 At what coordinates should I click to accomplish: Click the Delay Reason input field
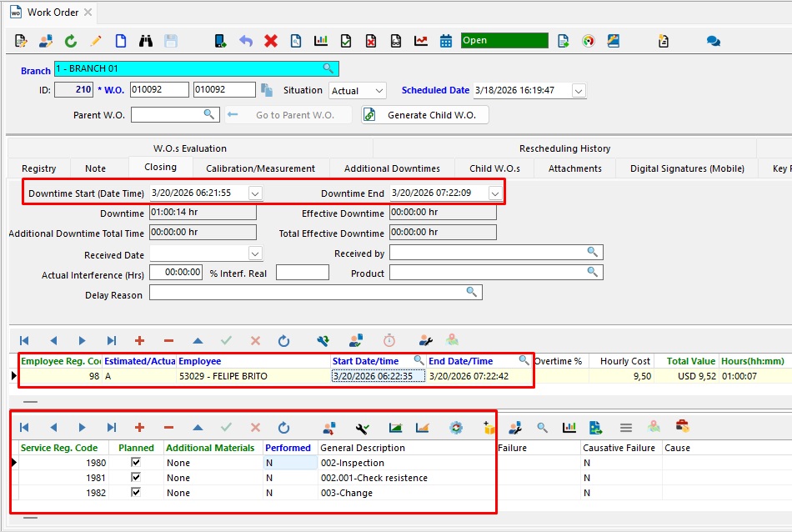pos(308,293)
